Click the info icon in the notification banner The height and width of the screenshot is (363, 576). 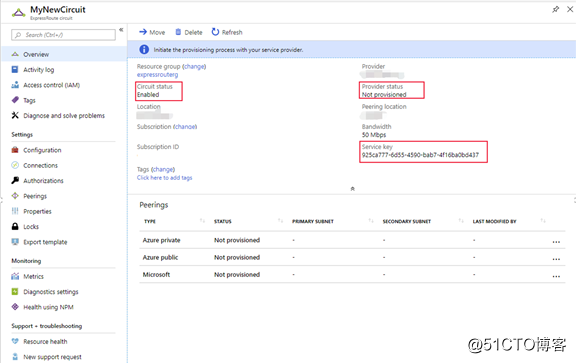click(x=144, y=49)
